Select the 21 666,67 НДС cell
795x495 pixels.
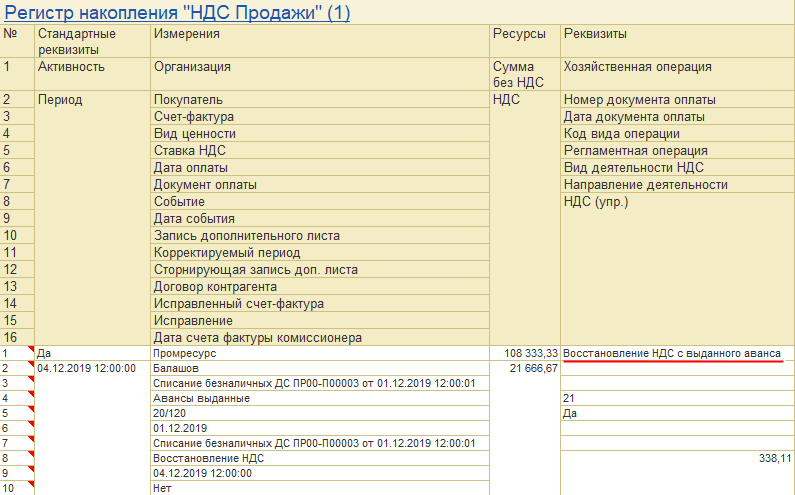[525, 368]
